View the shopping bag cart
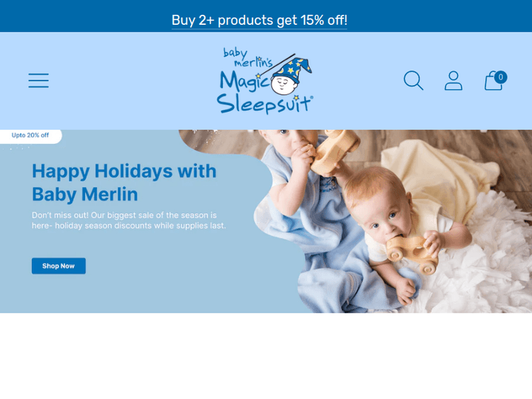 [493, 82]
